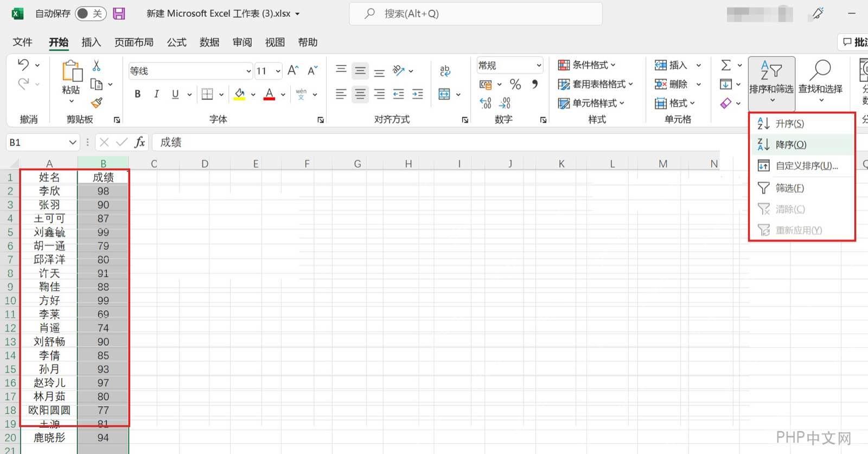868x454 pixels.
Task: Click the Format Painter brush icon
Action: tap(97, 103)
